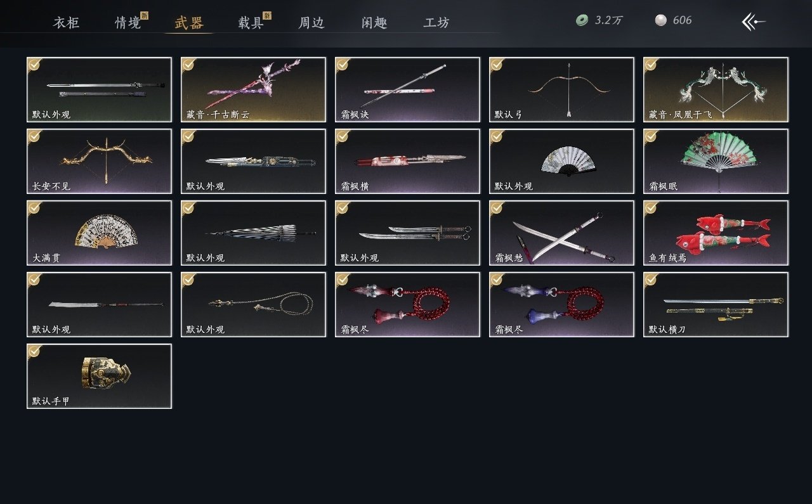Select the 藏音·千古断云 spear skin

coord(253,89)
